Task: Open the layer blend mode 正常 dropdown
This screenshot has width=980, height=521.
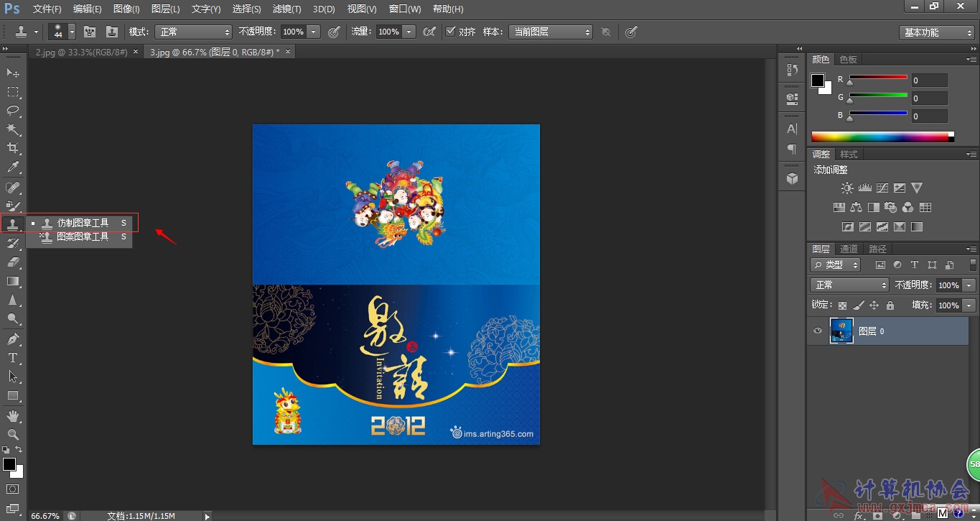Action: click(849, 285)
